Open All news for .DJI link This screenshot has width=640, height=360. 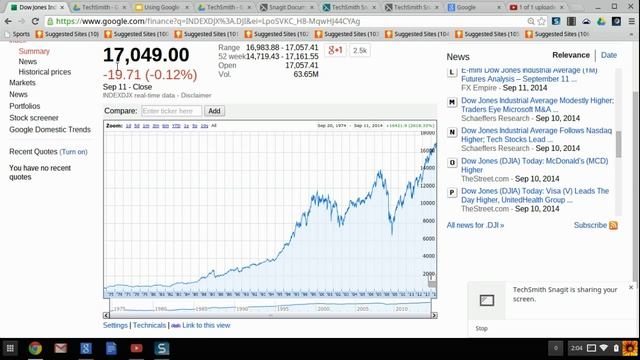tap(475, 225)
